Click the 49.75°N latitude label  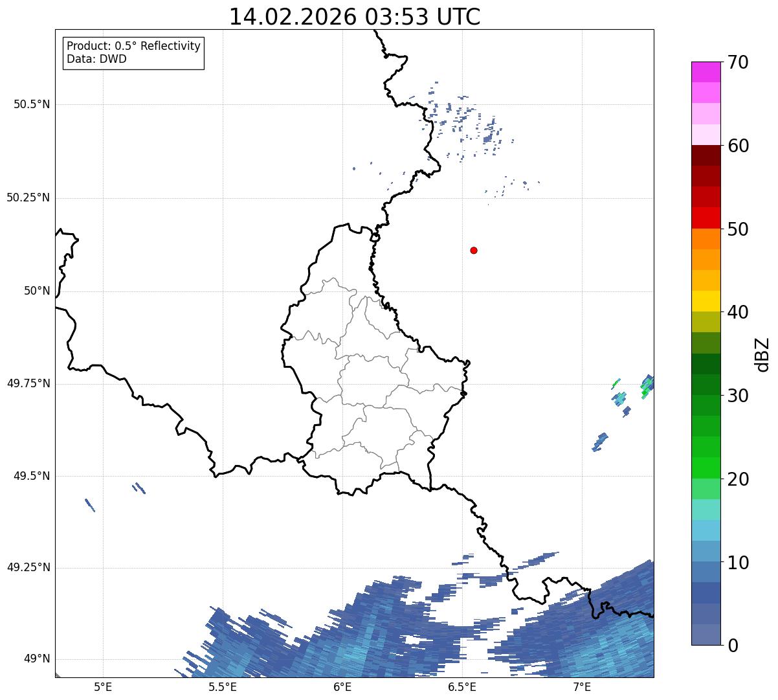click(x=28, y=383)
